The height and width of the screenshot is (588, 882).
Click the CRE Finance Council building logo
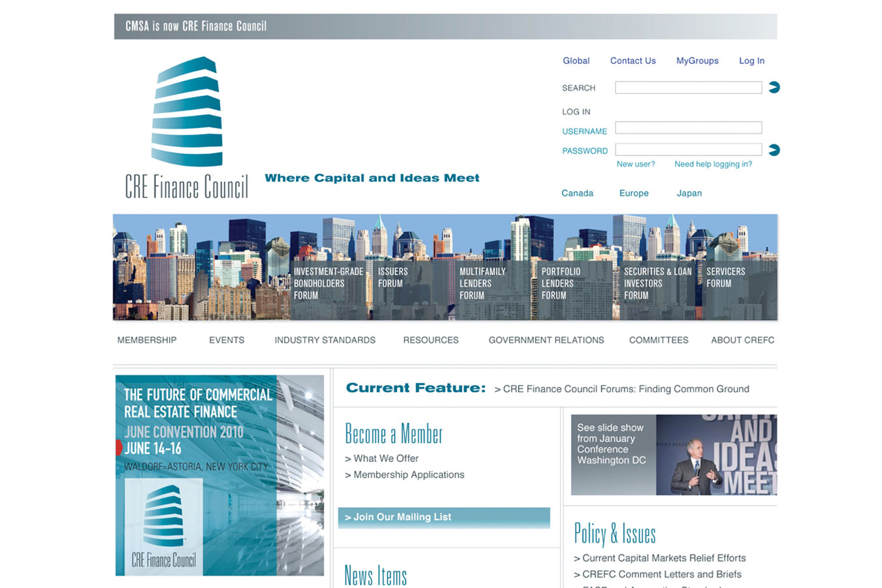click(187, 128)
